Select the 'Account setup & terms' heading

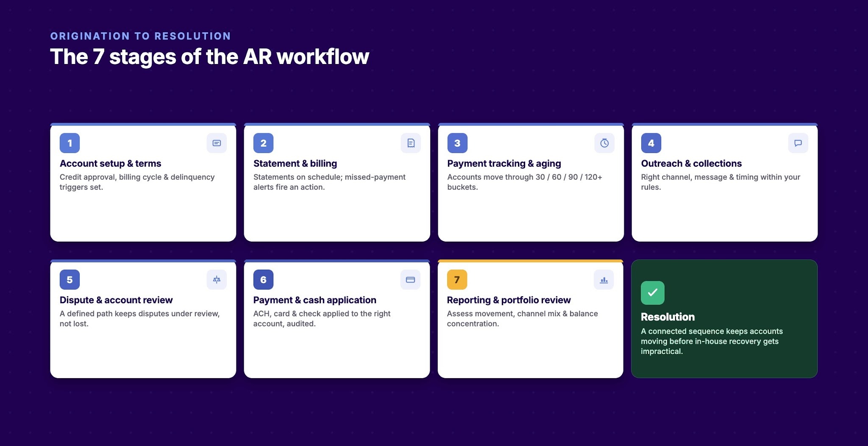[x=110, y=164]
